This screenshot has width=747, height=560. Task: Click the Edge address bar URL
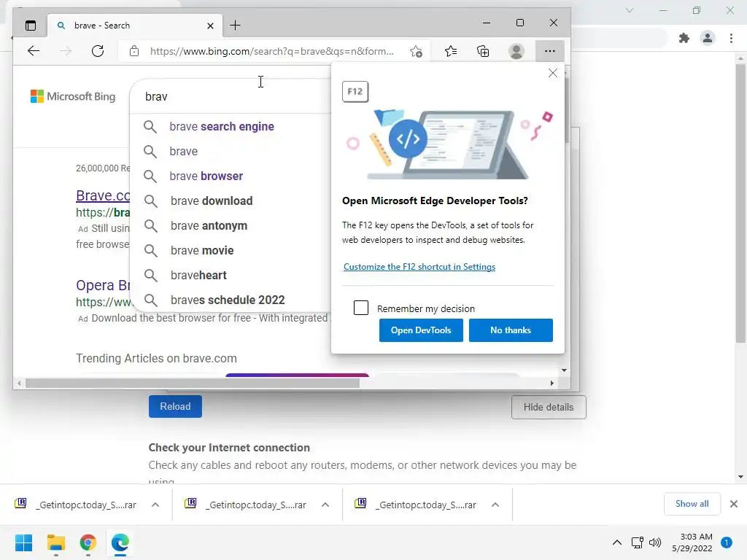click(271, 51)
